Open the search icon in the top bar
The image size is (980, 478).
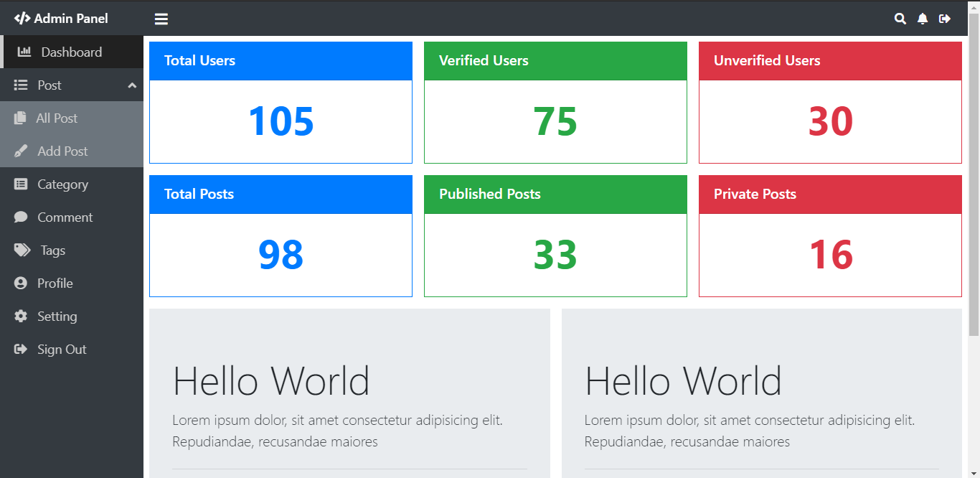tap(900, 18)
